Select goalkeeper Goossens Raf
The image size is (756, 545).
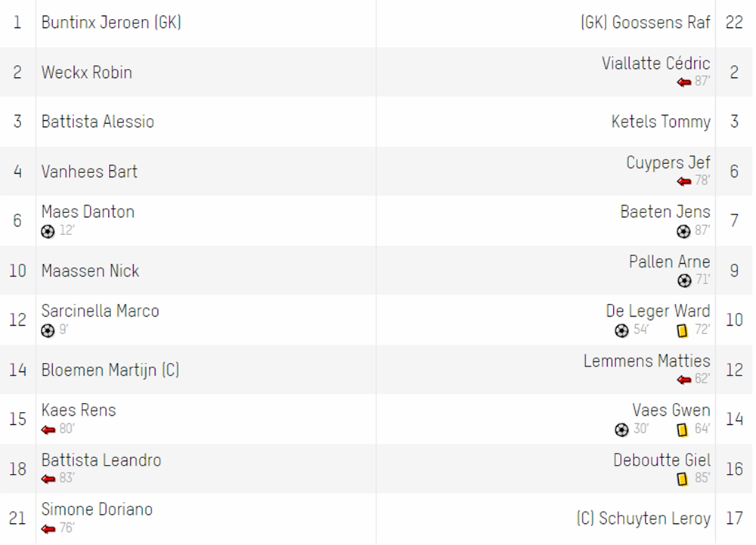click(646, 23)
